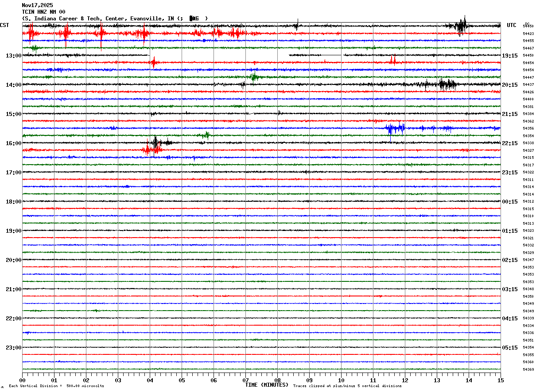The height and width of the screenshot is (392, 536).
Task: Click the UTC timezone label
Action: click(512, 25)
